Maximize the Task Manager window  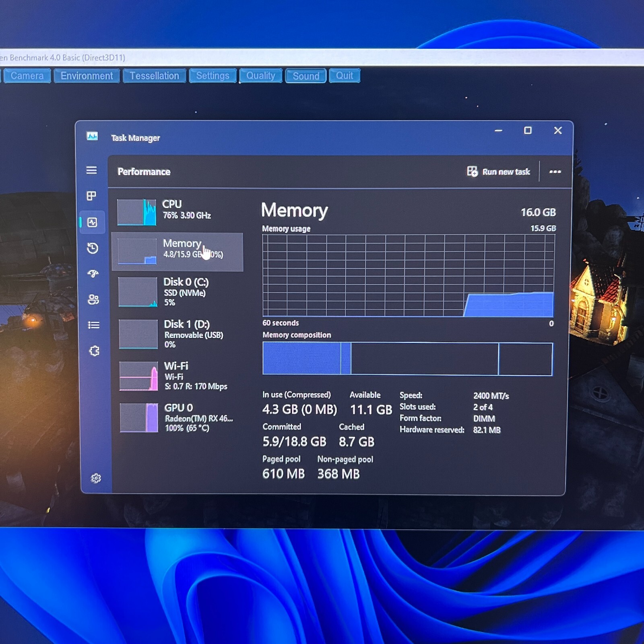[528, 130]
